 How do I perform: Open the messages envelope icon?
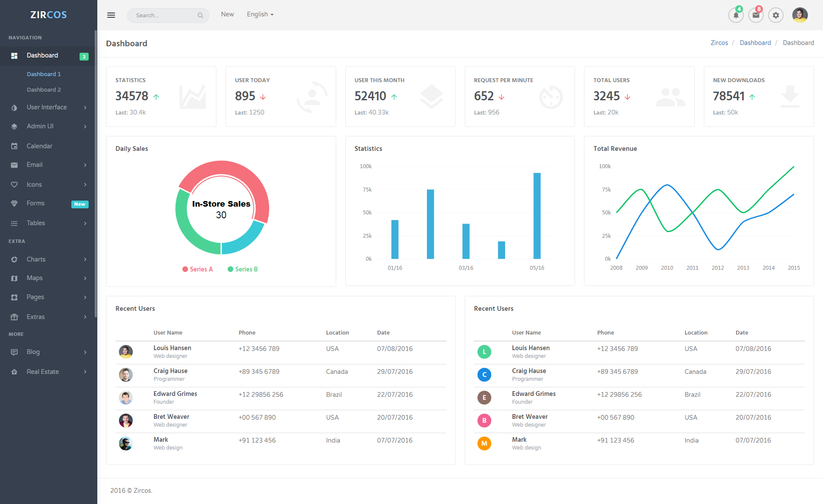click(x=756, y=15)
